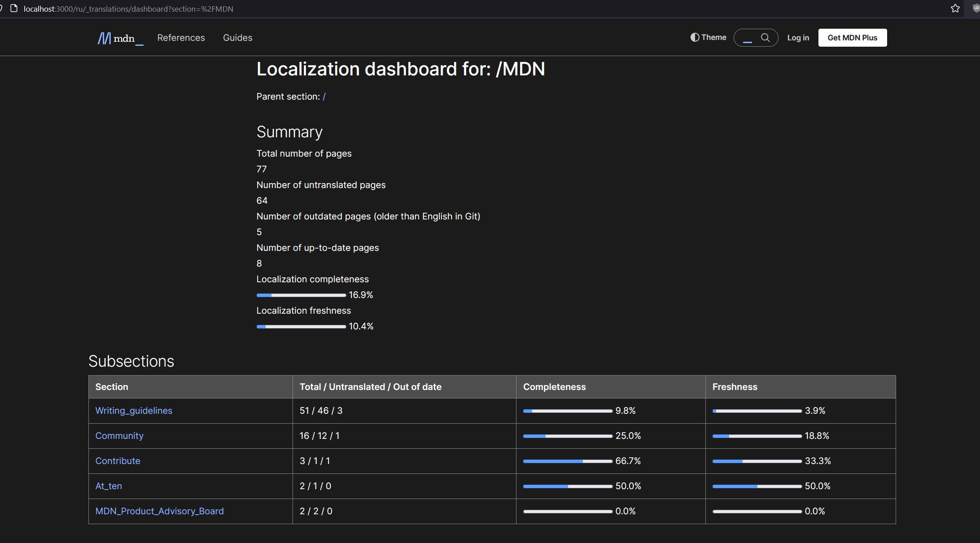Click Writing_guidelines completeness 9.8% bar

(568, 411)
